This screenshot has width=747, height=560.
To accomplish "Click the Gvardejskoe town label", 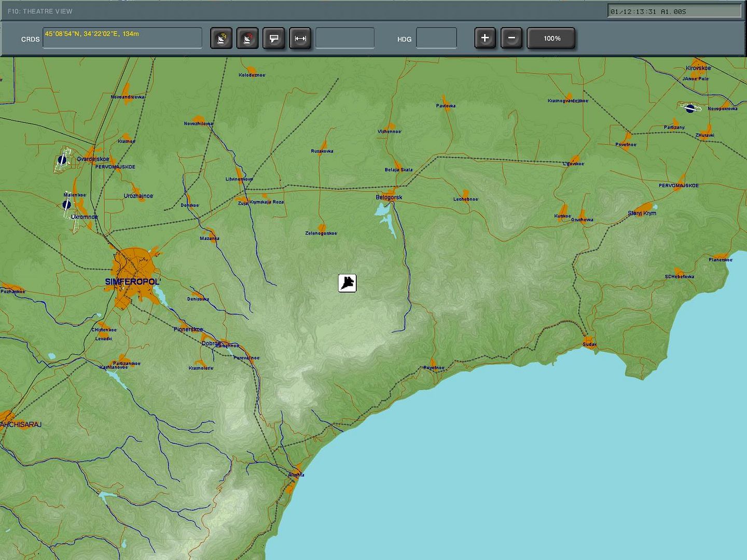I will [93, 159].
